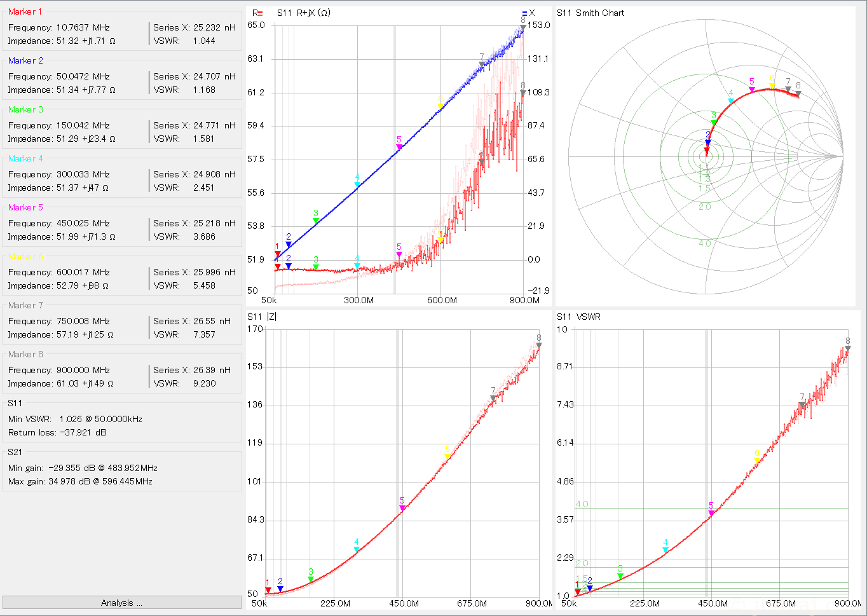Click the S11 Return loss -37.921 dB
The height and width of the screenshot is (616, 867).
point(57,432)
